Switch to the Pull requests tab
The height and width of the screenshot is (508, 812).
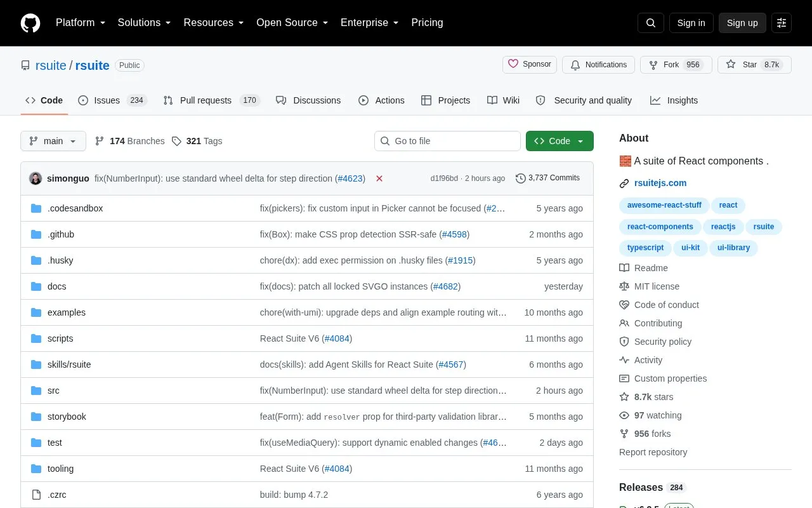[211, 100]
